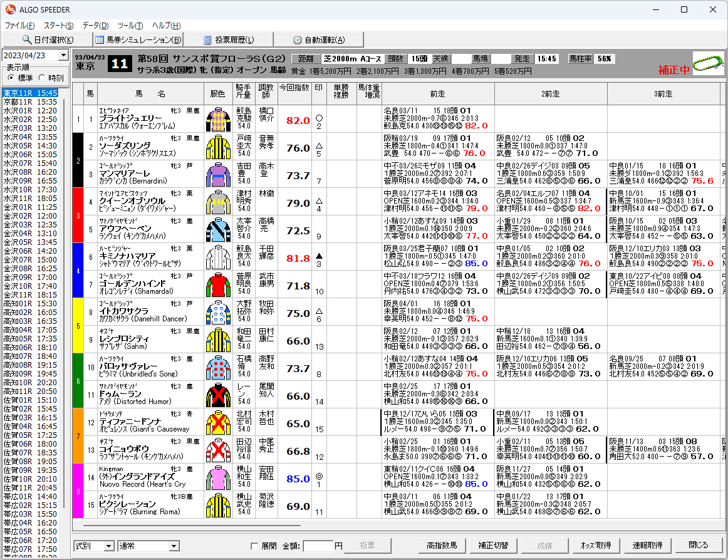Click jockey silks icon for アウフヘーベン

pos(218,230)
